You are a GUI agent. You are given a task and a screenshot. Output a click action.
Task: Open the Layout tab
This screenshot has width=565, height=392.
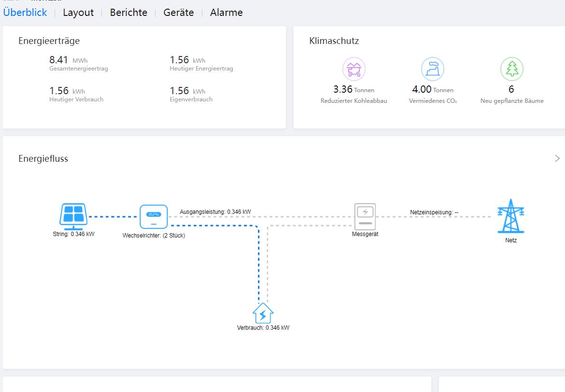pyautogui.click(x=78, y=13)
